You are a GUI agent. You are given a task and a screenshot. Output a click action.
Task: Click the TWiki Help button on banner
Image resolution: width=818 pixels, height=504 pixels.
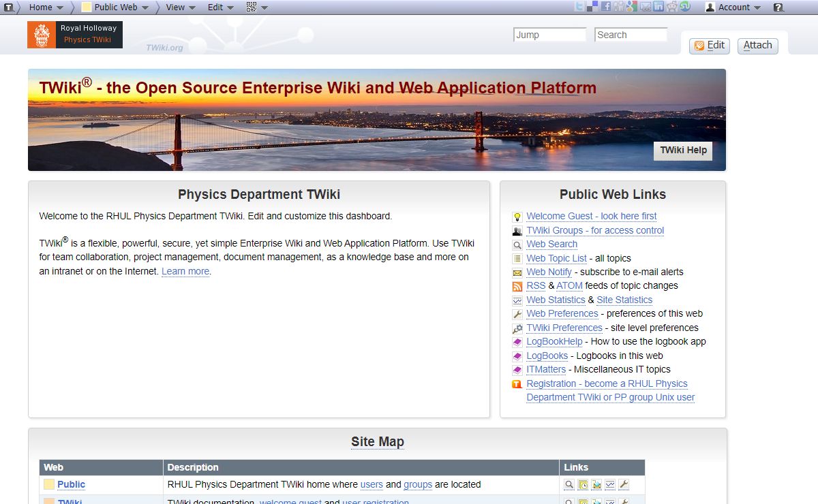pos(683,151)
